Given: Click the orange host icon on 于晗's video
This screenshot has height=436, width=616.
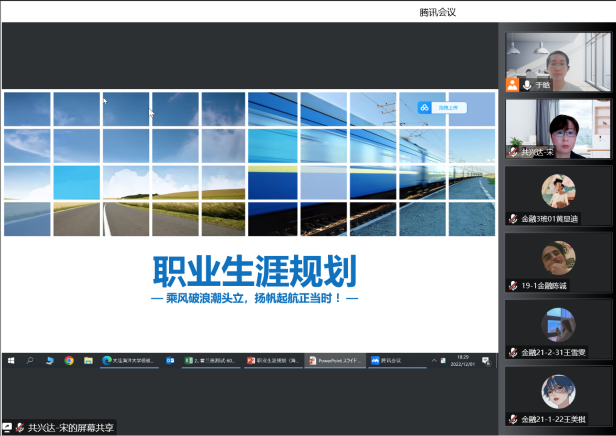Looking at the screenshot, I should point(513,85).
